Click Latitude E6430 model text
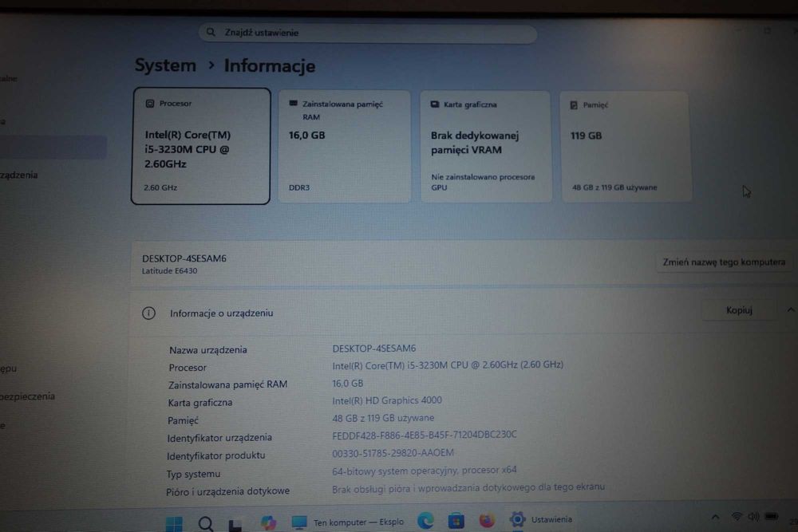Screen dimensions: 798x532 (169, 271)
